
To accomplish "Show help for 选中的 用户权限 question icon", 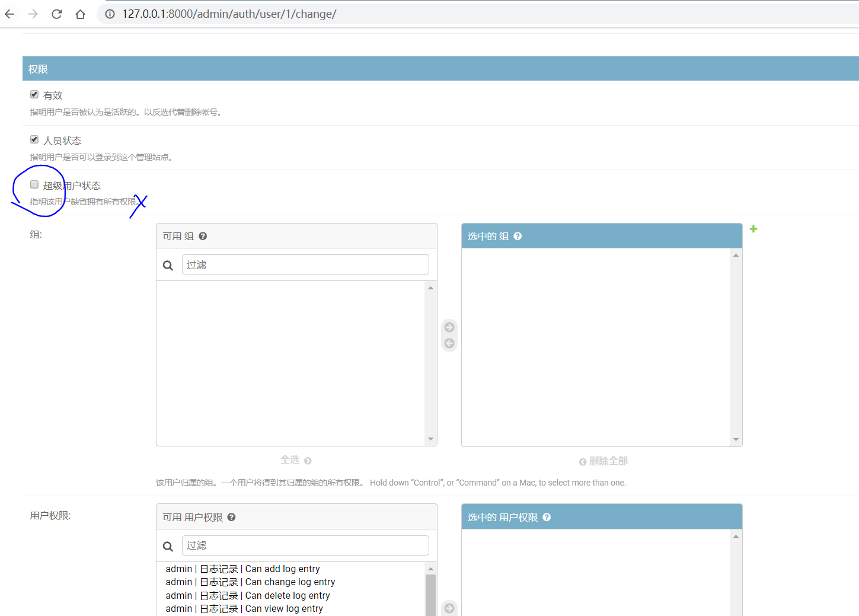I will (x=547, y=517).
